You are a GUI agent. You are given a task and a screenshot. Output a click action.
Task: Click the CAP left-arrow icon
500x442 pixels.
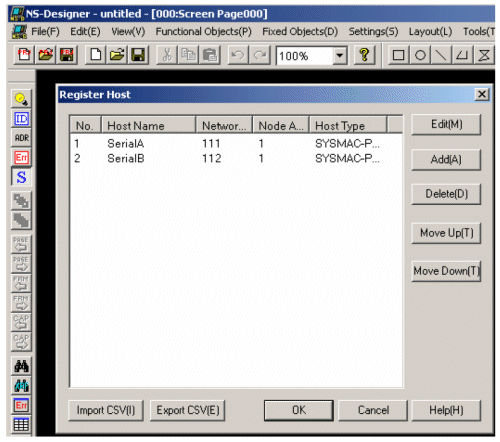(22, 322)
